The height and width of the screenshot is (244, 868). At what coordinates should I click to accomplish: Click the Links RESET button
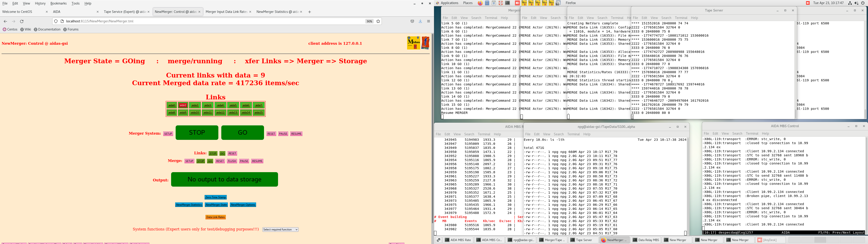[x=233, y=153]
